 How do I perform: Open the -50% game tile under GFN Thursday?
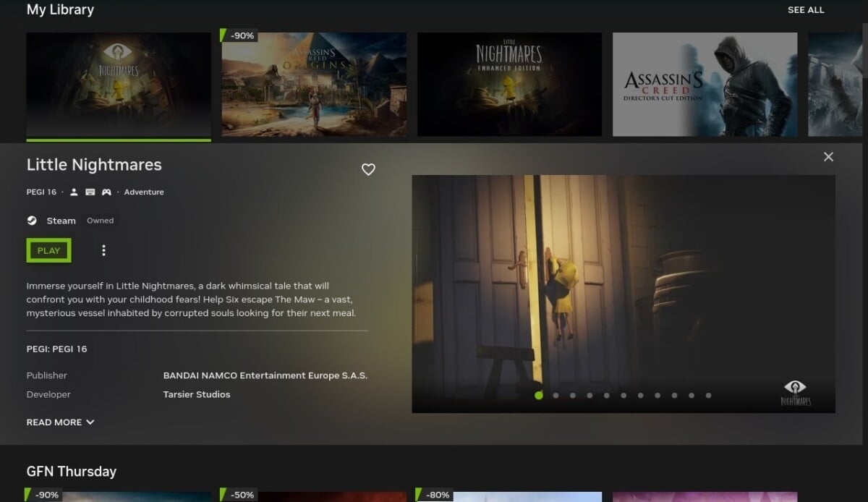[314, 496]
